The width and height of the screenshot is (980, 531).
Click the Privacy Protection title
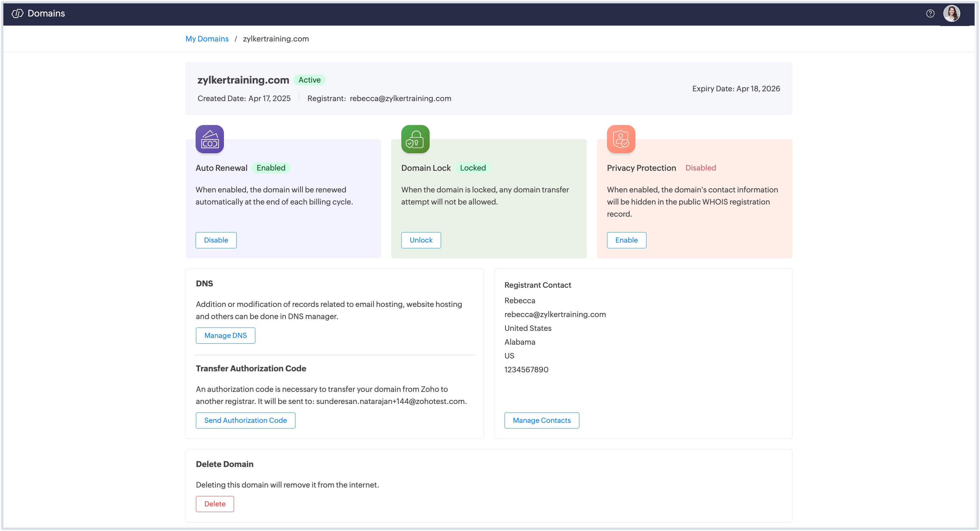[641, 168]
